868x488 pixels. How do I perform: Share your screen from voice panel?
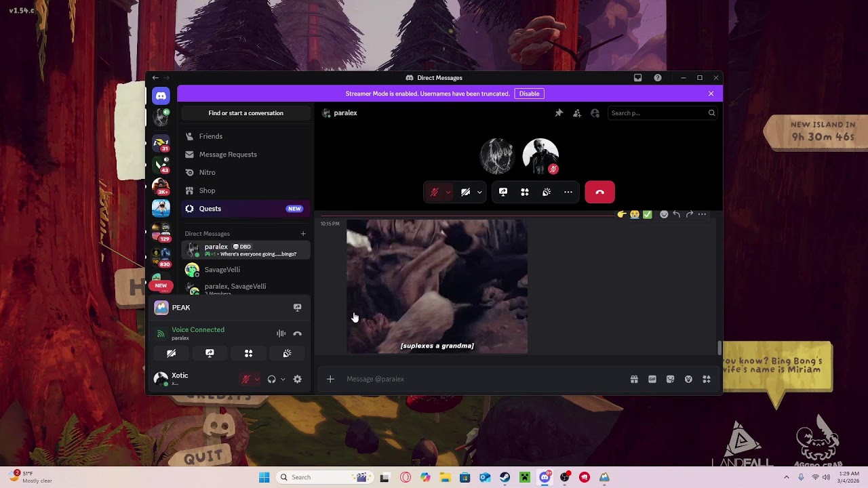210,353
